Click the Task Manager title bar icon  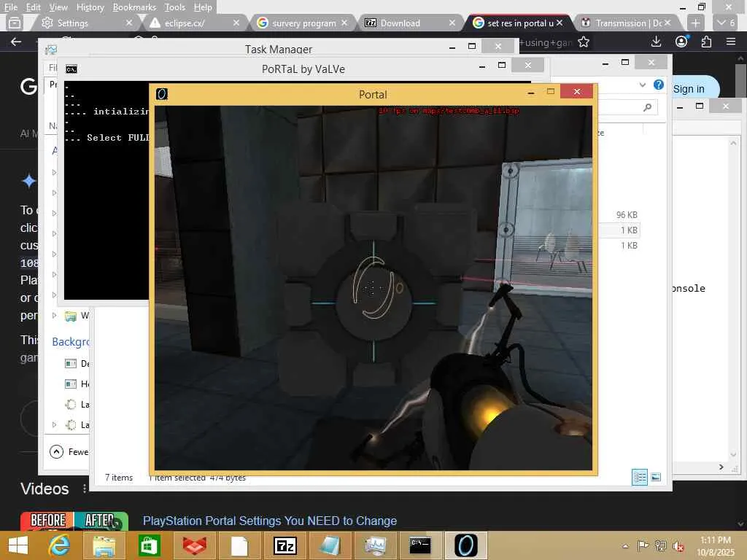(x=50, y=50)
